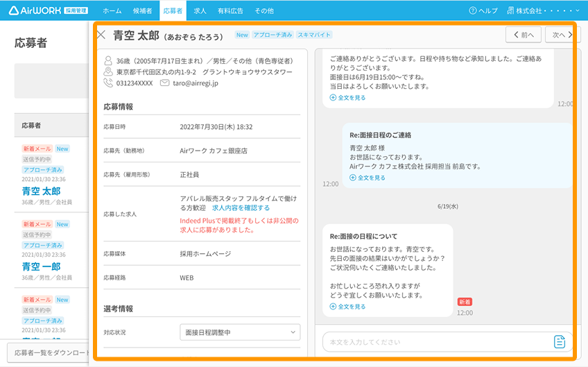Expand 全文を見る in Re:面接の日程について message
Viewport: 588px width, 367px height.
click(347, 307)
